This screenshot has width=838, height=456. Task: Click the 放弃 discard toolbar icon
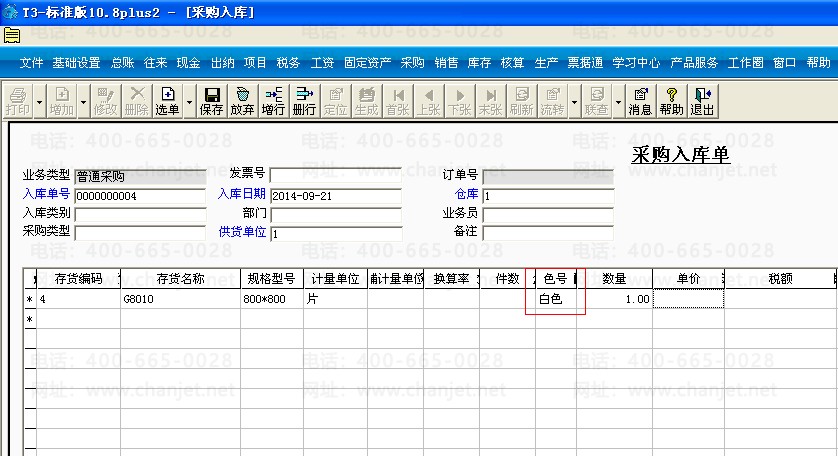pos(243,101)
